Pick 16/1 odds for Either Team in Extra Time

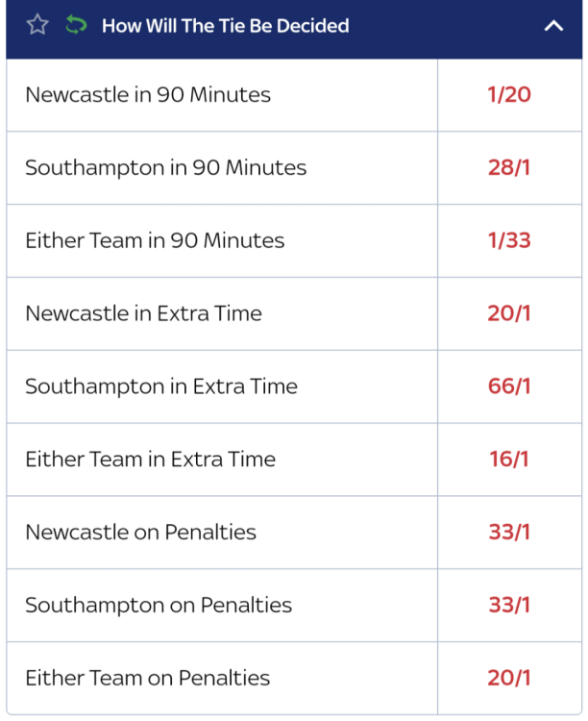(509, 460)
